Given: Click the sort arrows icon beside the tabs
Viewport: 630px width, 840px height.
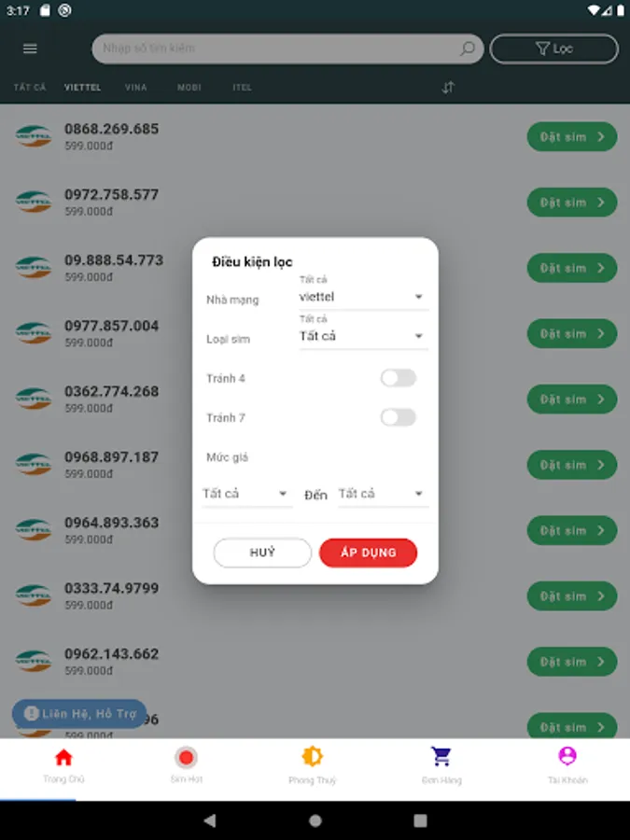Looking at the screenshot, I should pyautogui.click(x=447, y=87).
